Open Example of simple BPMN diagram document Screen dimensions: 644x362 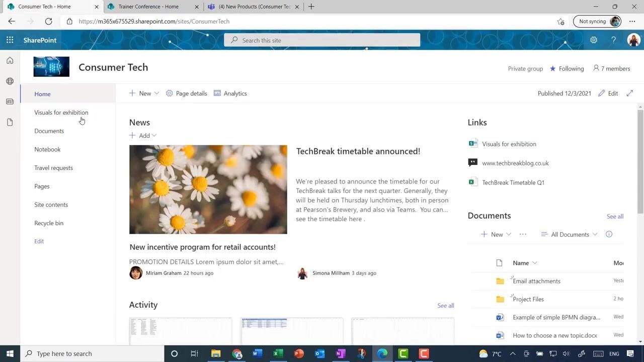(556, 317)
